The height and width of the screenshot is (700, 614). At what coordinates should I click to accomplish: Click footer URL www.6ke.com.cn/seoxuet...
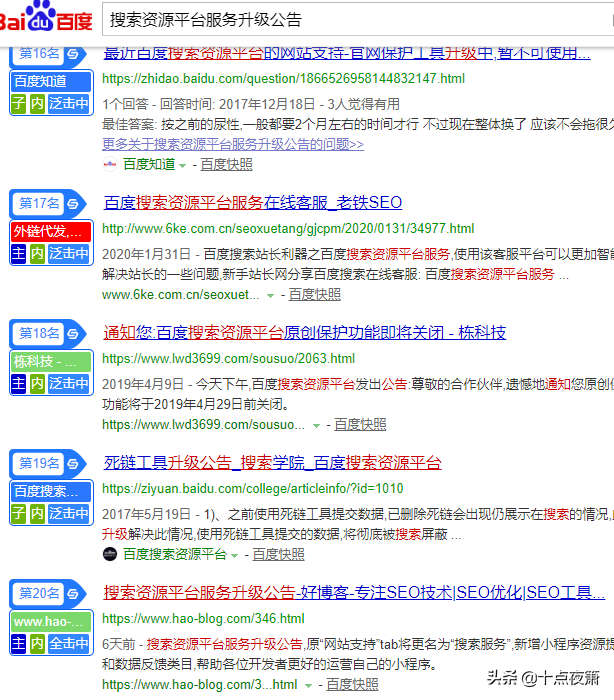pos(180,295)
